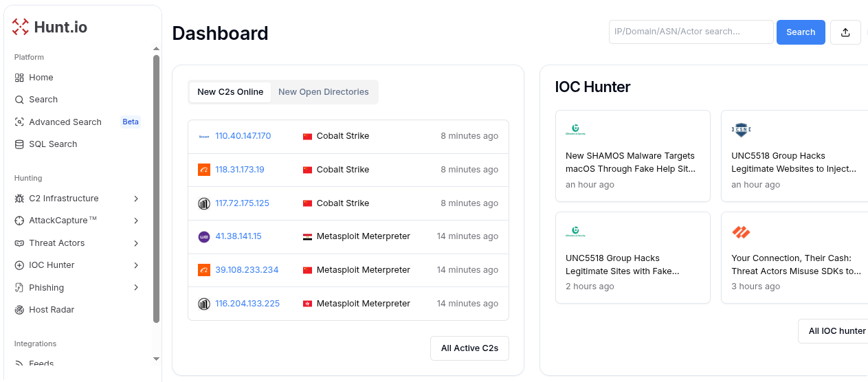Screen dimensions: 868x382
Task: Expand the Threat Actors chevron
Action: (x=136, y=243)
